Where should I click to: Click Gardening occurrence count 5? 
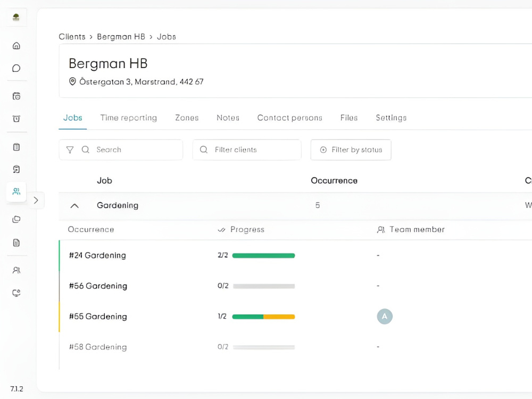tap(318, 205)
